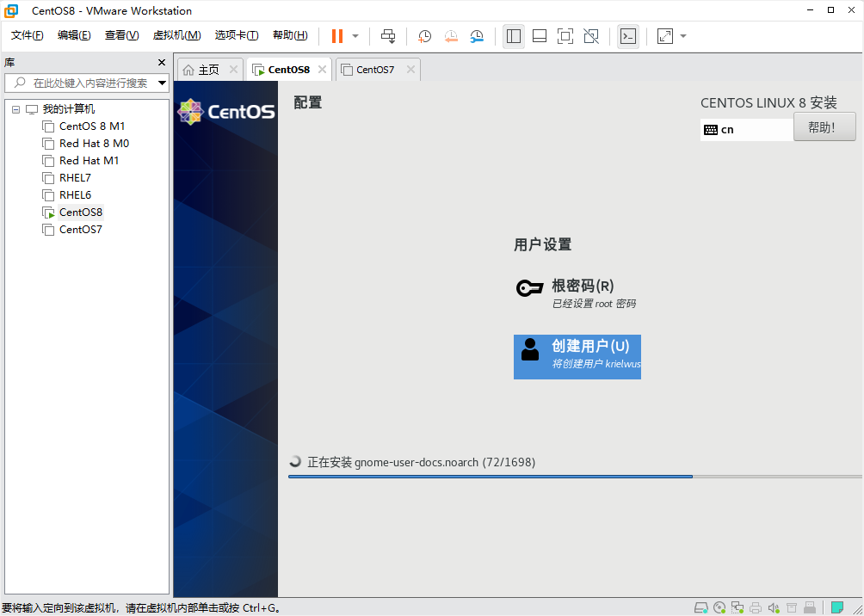864x616 pixels.
Task: Click the network adapter status icon
Action: pyautogui.click(x=737, y=607)
